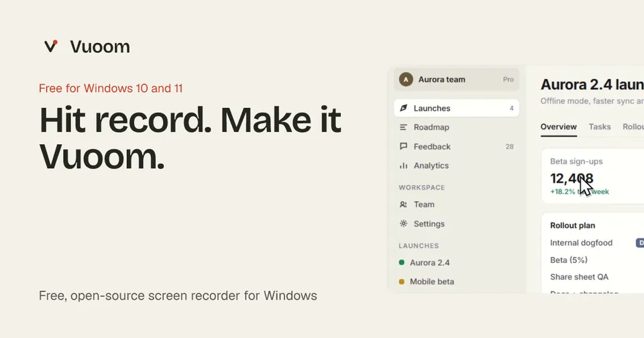Open the Roadmap sidebar item

pyautogui.click(x=456, y=127)
